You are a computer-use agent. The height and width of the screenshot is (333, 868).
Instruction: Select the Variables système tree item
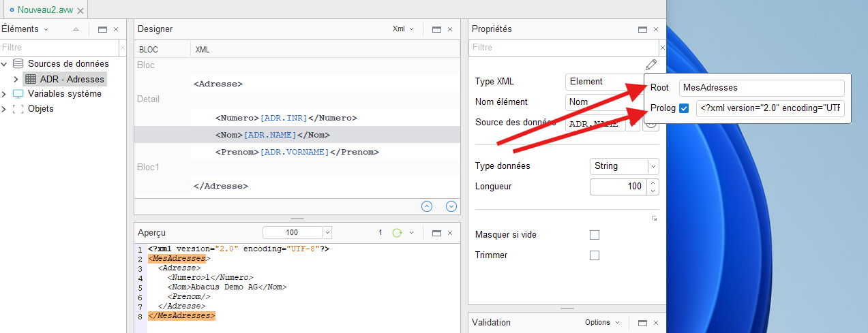[x=65, y=94]
